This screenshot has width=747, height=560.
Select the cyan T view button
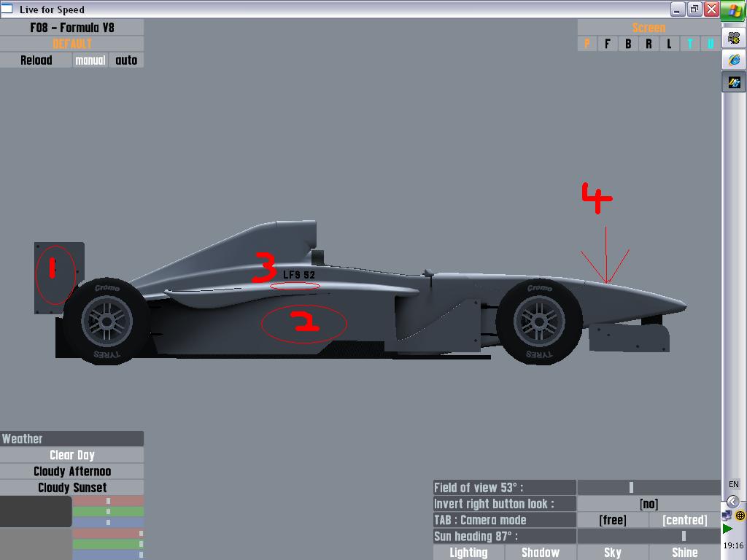coord(690,44)
